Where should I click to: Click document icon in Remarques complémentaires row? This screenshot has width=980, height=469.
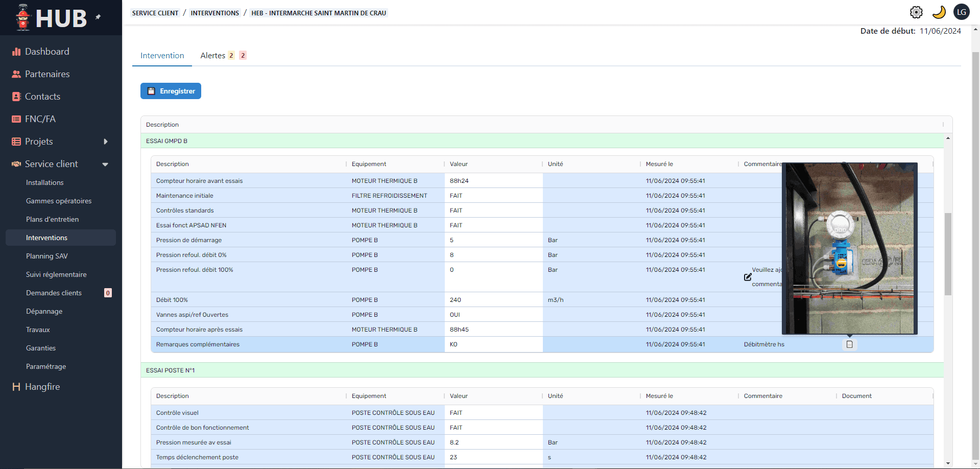click(849, 344)
